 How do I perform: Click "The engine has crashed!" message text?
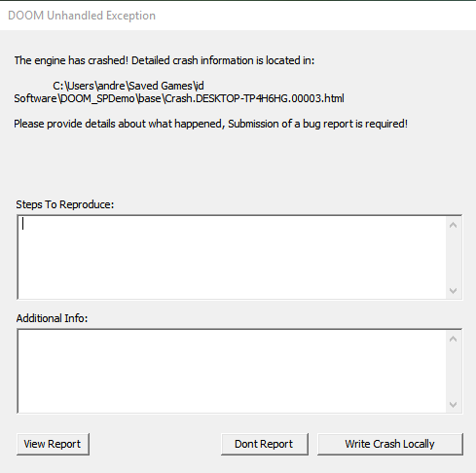pyautogui.click(x=71, y=60)
